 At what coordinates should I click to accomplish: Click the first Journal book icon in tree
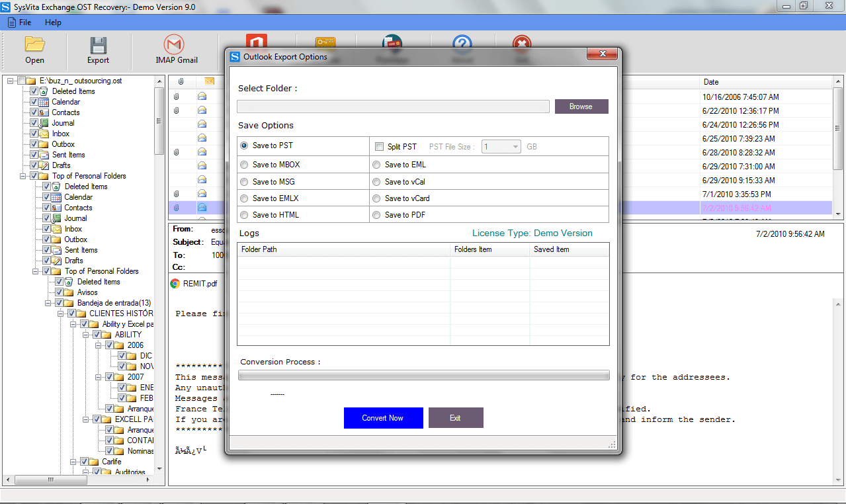(44, 123)
